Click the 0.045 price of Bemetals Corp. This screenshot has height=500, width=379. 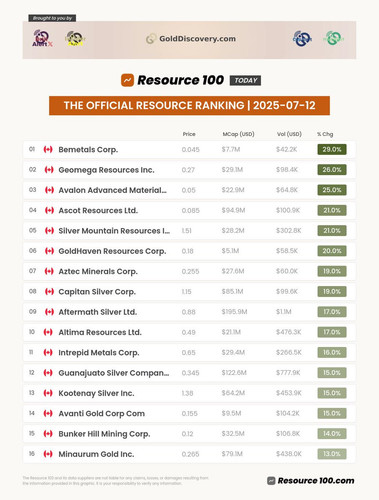pyautogui.click(x=191, y=150)
